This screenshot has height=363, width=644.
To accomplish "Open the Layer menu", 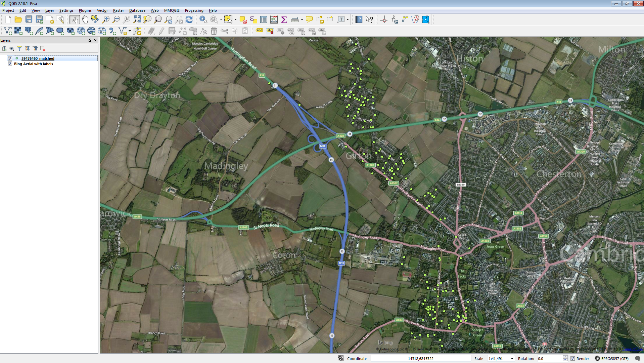I will [x=50, y=10].
